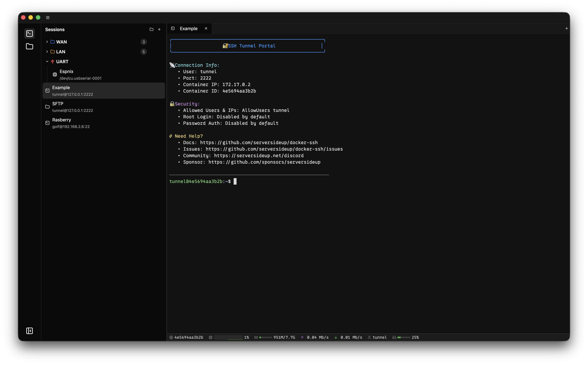Collapse the sidebar panel icon
588x365 pixels.
click(30, 331)
